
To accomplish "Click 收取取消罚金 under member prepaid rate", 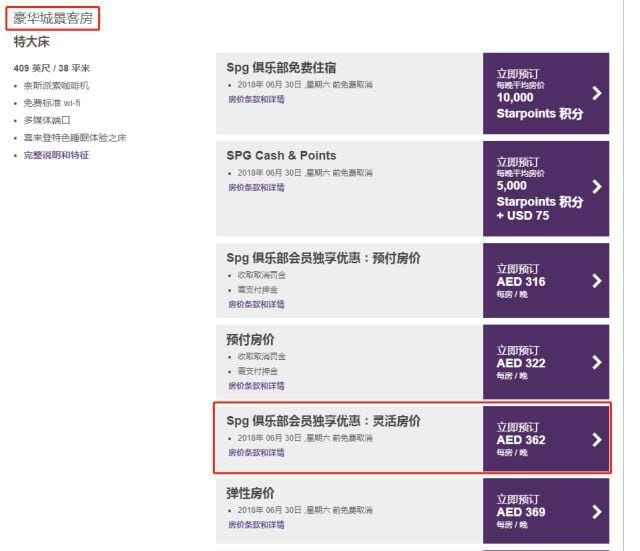I will tap(262, 275).
